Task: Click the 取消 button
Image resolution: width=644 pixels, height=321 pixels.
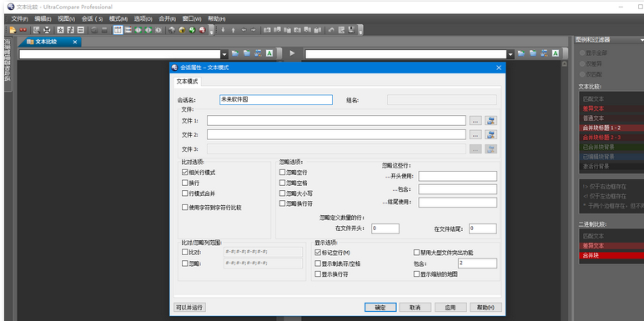Action: 415,308
